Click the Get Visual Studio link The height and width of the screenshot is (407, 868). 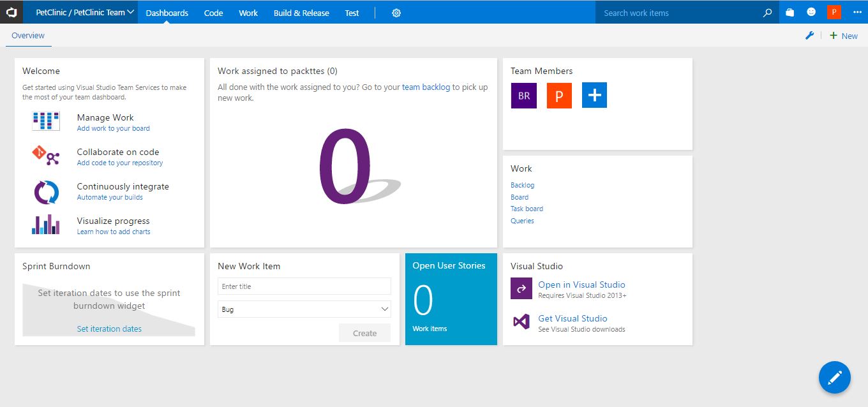tap(572, 318)
